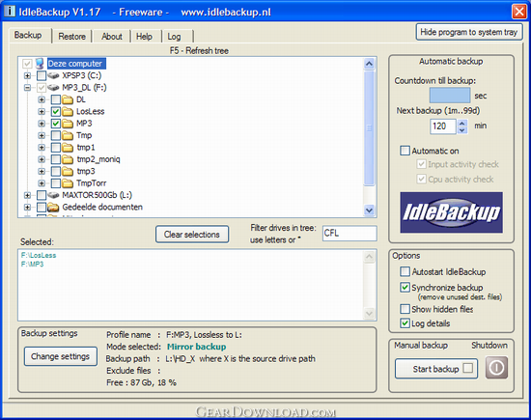The image size is (531, 420).
Task: Open the Help tab
Action: point(144,37)
